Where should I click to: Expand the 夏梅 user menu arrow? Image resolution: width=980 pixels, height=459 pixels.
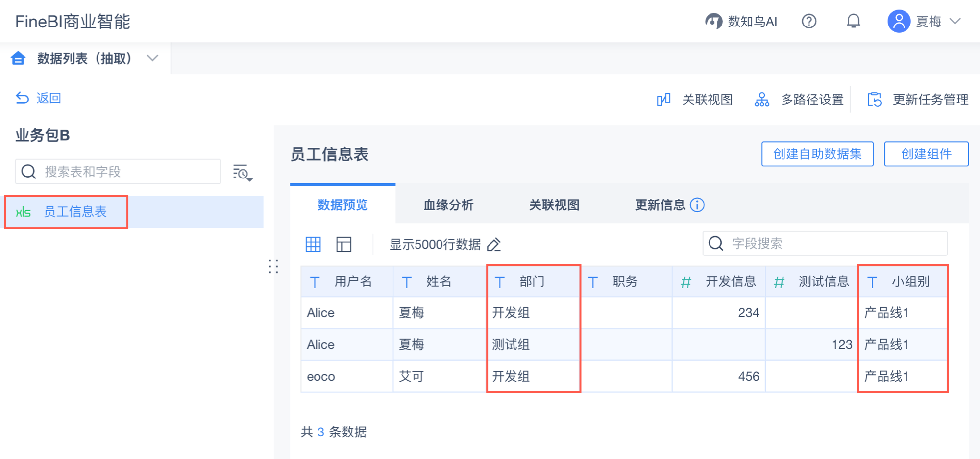point(955,22)
